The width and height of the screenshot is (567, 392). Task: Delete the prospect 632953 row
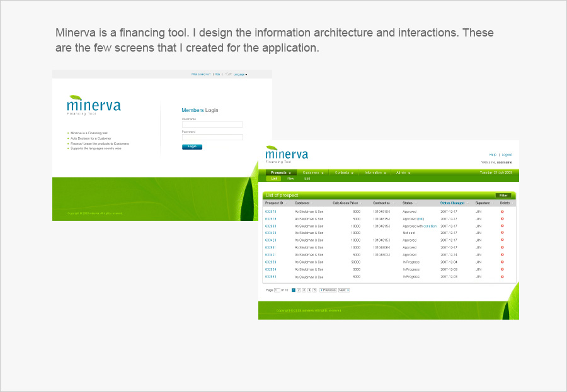coord(502,277)
